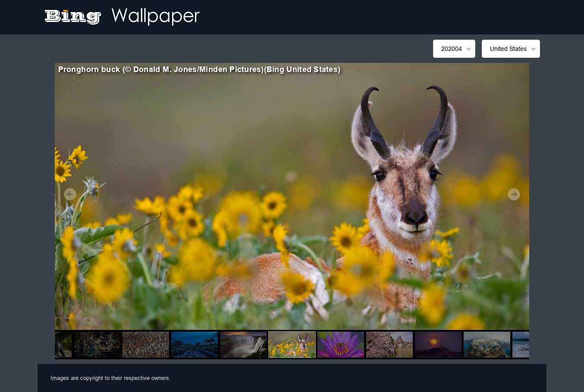584x392 pixels.
Task: Select the waterfall rainbow thumbnail
Action: (x=243, y=345)
